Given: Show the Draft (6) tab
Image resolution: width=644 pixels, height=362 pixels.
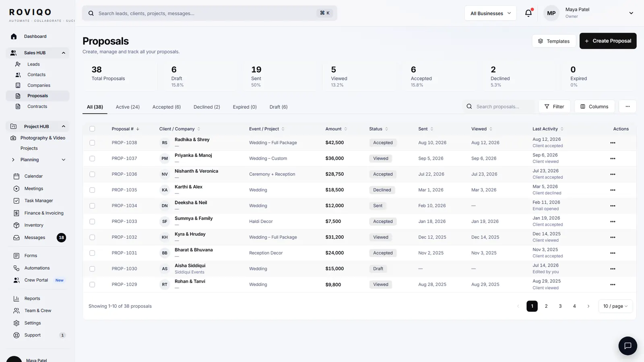Looking at the screenshot, I should pos(279,107).
